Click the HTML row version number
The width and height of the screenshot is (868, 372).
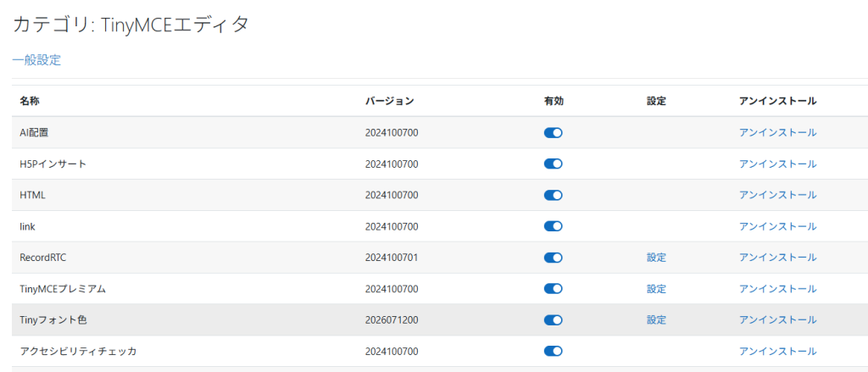click(392, 195)
